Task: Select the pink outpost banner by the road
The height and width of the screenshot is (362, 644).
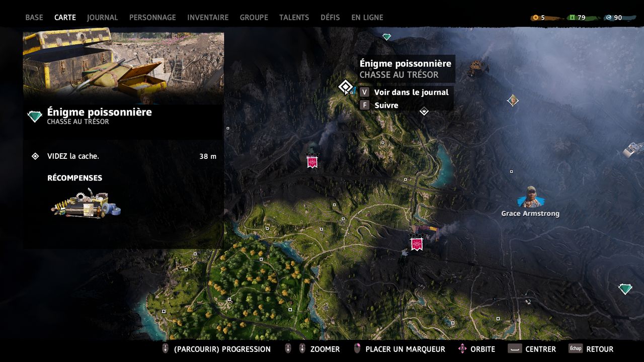Action: (416, 243)
